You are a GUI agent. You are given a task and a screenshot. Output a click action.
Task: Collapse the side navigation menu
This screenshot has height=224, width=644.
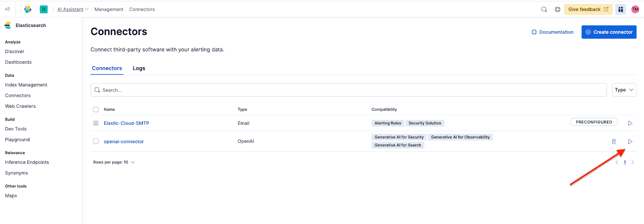(x=8, y=9)
